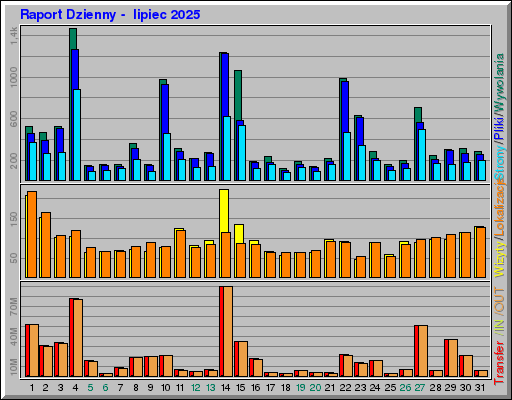Click day label 1 on the x-axis
The width and height of the screenshot is (512, 400).
click(x=32, y=388)
